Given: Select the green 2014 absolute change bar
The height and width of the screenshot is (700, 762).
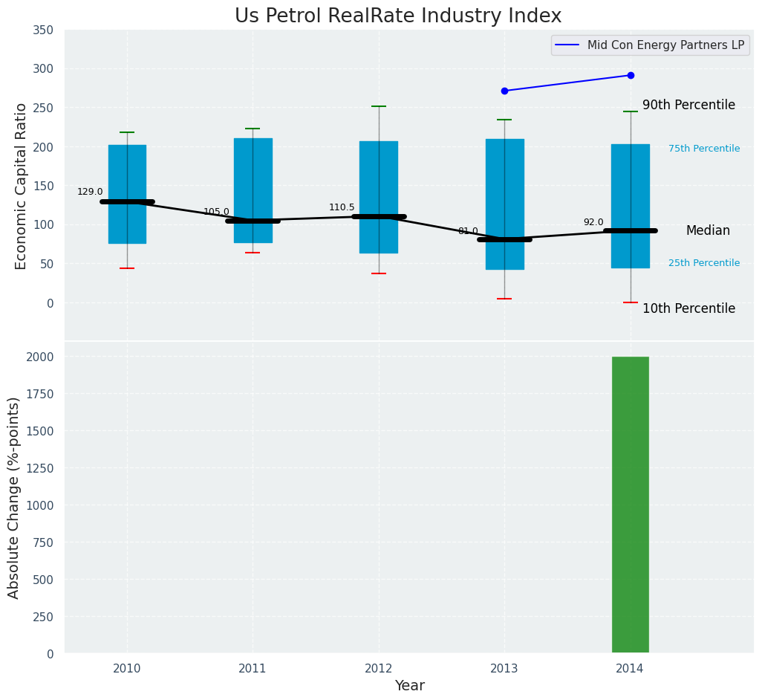Looking at the screenshot, I should coord(631,505).
